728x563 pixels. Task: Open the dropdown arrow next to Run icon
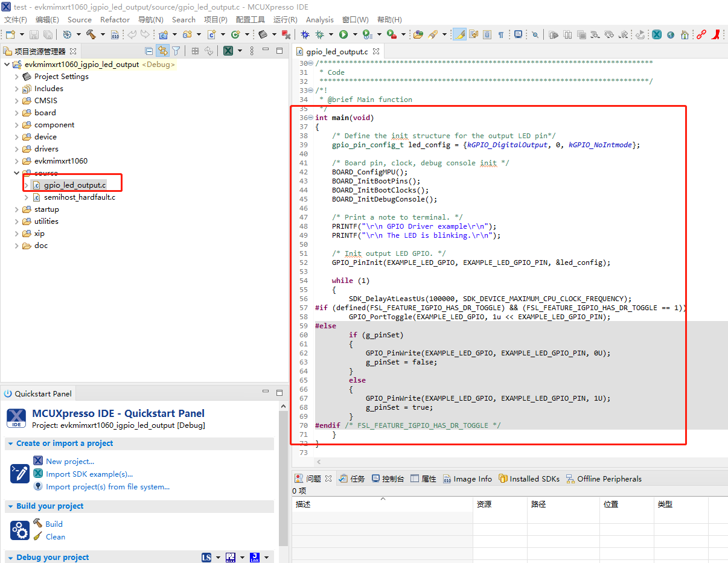click(x=354, y=35)
